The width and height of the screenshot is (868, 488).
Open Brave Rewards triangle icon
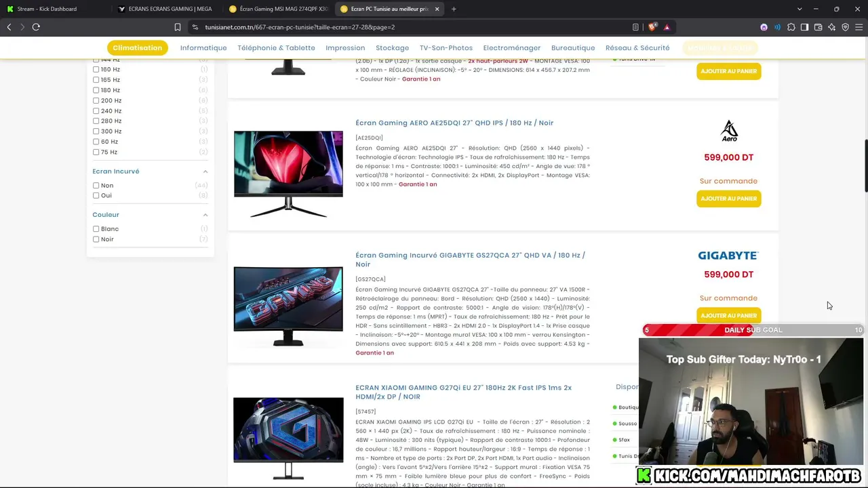pos(667,27)
